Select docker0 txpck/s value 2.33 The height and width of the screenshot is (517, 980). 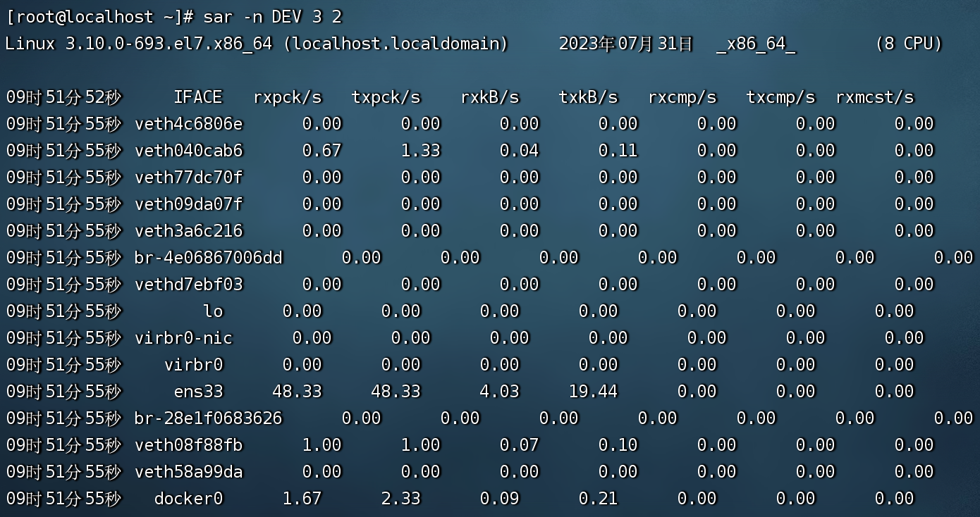coord(401,499)
